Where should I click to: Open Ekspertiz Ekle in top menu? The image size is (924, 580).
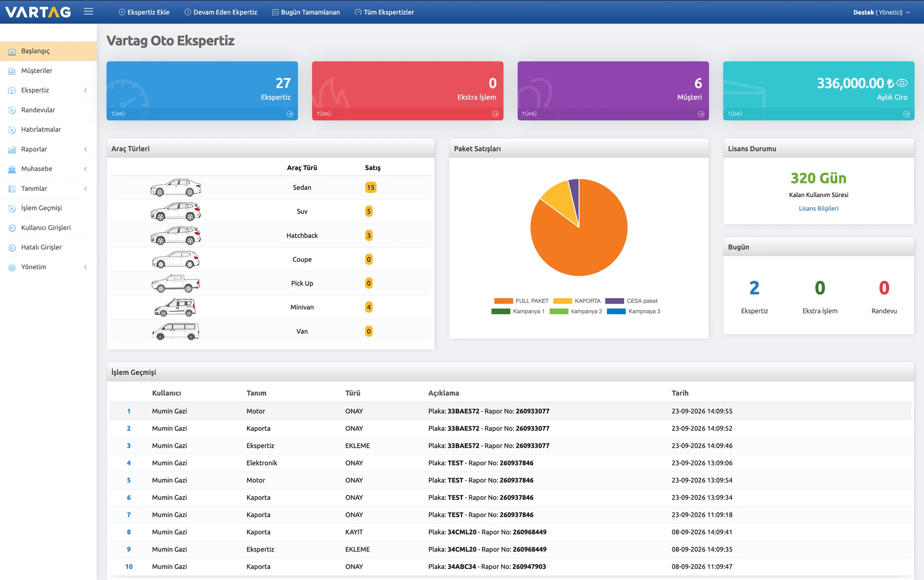click(144, 13)
